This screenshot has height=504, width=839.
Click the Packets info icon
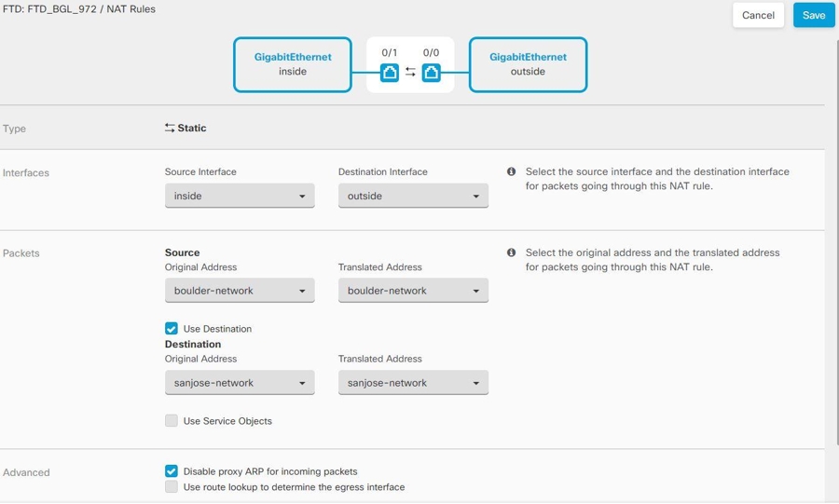pos(511,252)
